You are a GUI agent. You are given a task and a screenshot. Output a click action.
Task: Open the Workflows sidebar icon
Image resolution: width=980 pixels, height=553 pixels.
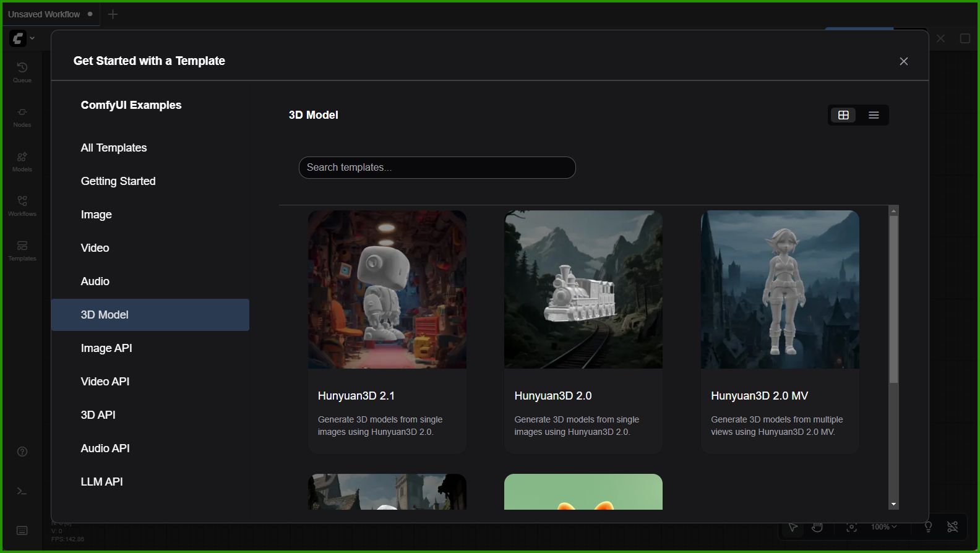(x=22, y=205)
